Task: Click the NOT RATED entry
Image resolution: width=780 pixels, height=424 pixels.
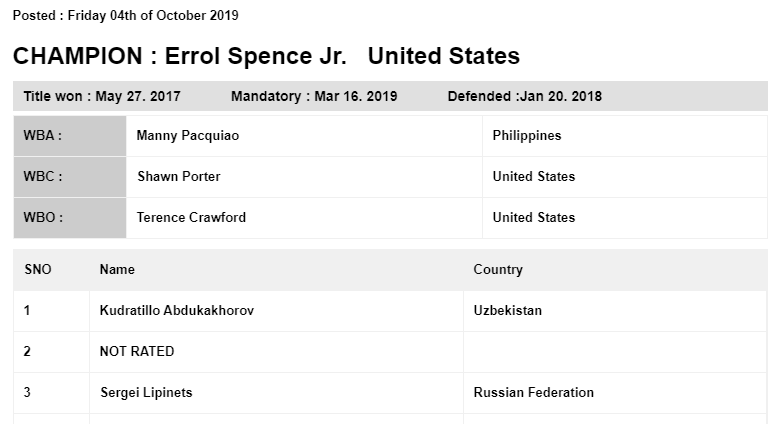Action: point(137,351)
